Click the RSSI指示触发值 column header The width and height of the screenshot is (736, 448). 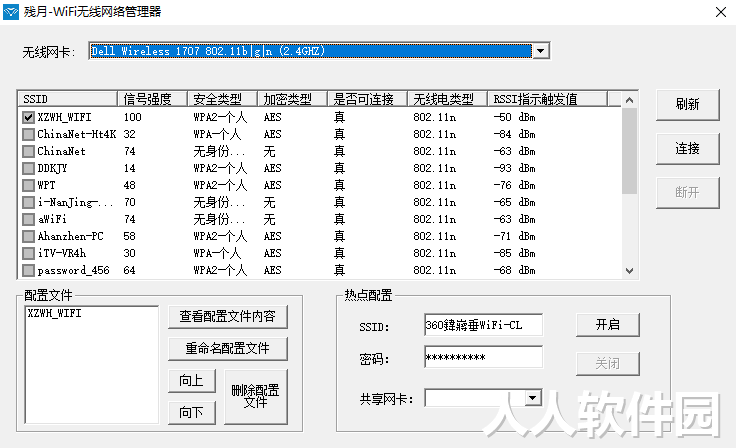pos(547,99)
